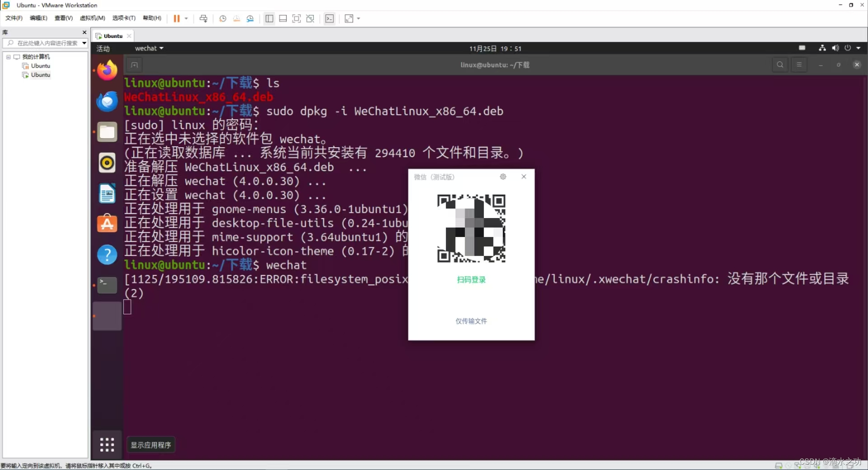Open the Help icon in dock
Image resolution: width=868 pixels, height=470 pixels.
107,255
